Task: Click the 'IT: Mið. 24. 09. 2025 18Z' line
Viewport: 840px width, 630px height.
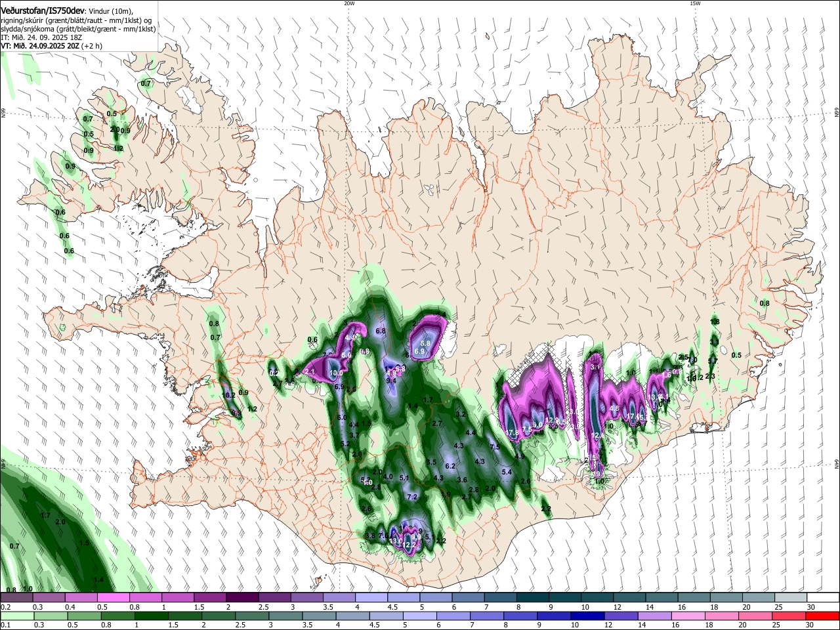Action: click(x=41, y=37)
